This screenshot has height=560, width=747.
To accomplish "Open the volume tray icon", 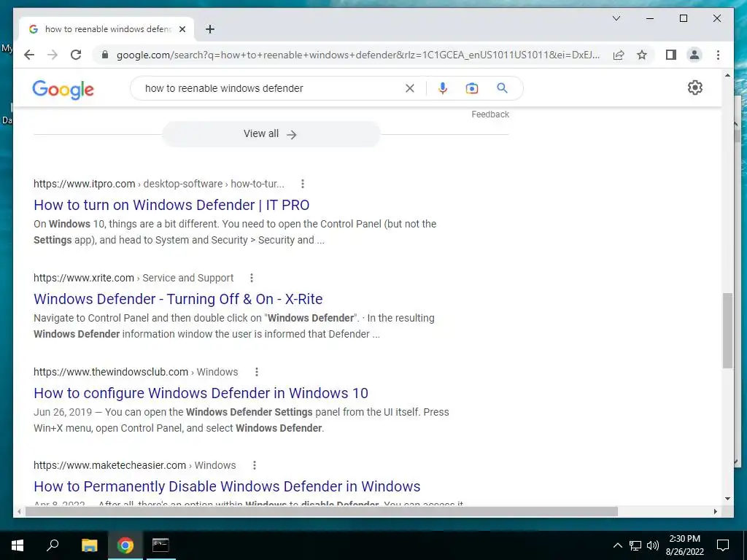I will [653, 545].
